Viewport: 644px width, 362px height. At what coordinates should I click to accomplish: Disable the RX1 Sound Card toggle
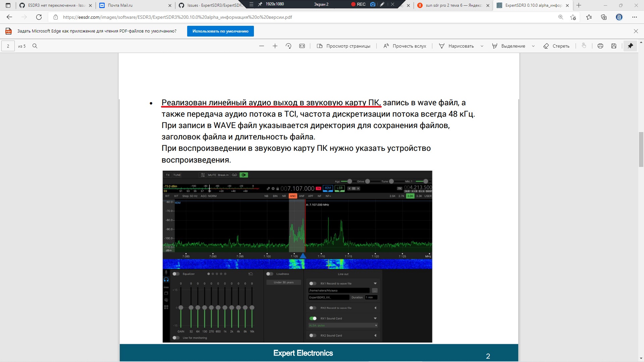coord(313,318)
